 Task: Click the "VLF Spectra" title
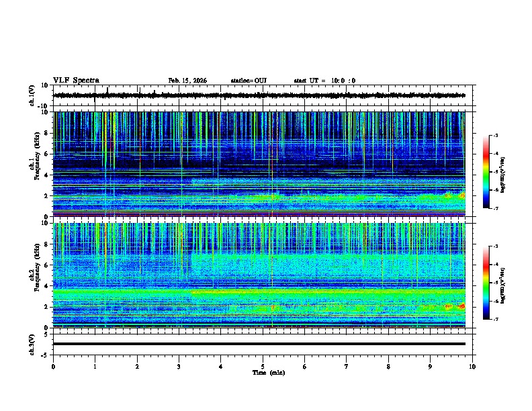pyautogui.click(x=76, y=81)
